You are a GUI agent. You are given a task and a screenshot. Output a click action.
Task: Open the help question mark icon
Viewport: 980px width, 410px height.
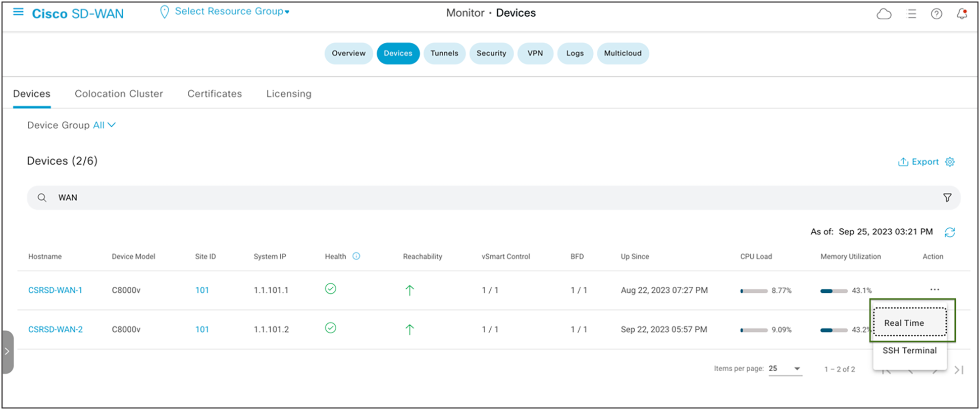pyautogui.click(x=937, y=14)
